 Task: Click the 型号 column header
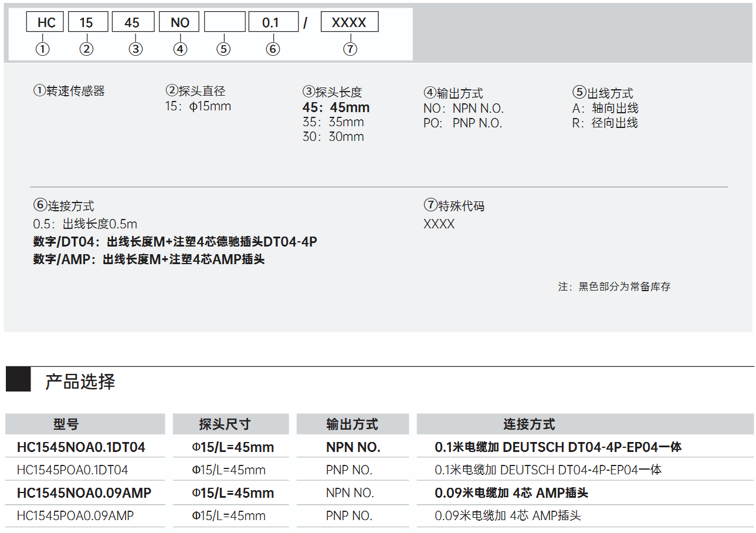(x=66, y=424)
